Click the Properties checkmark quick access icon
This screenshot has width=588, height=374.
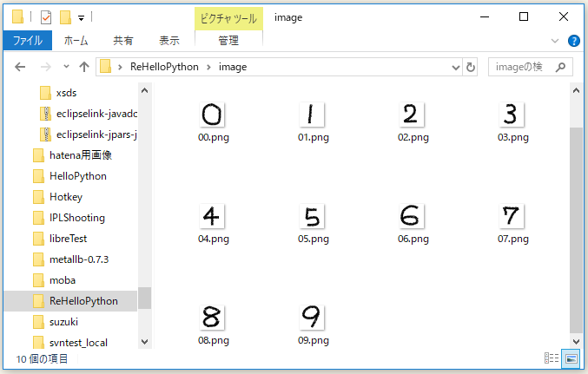(x=46, y=17)
